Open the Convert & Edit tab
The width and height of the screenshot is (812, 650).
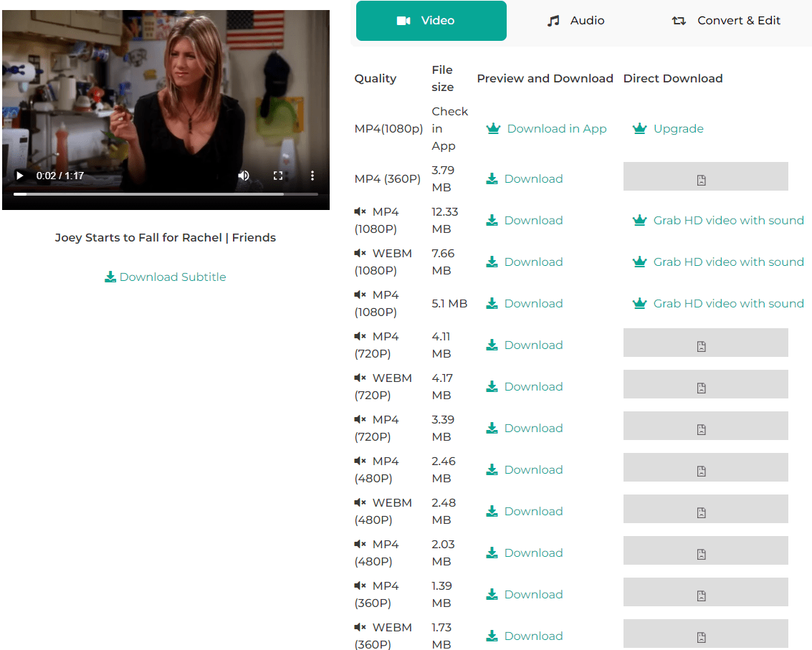click(726, 21)
